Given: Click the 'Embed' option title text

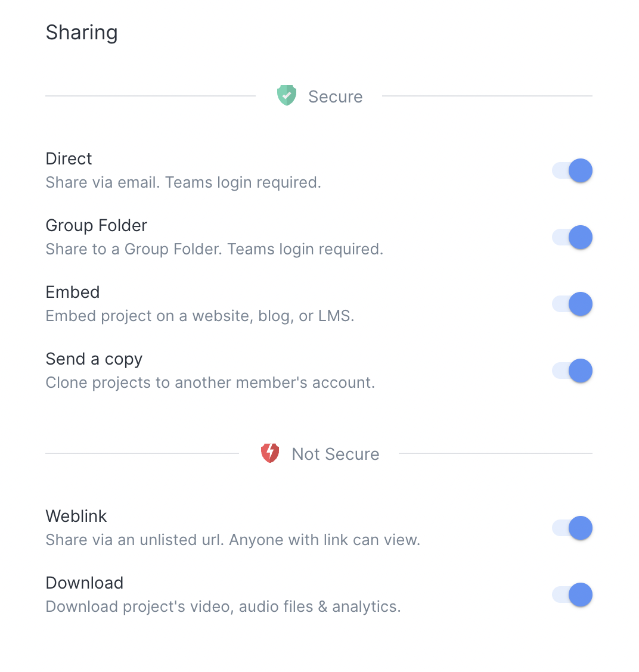Looking at the screenshot, I should pyautogui.click(x=73, y=292).
